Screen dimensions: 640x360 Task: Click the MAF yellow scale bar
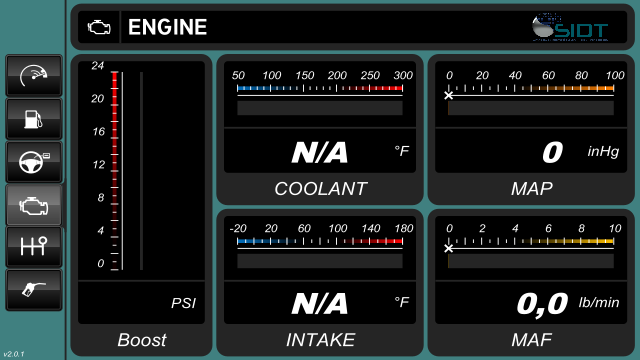531,241
